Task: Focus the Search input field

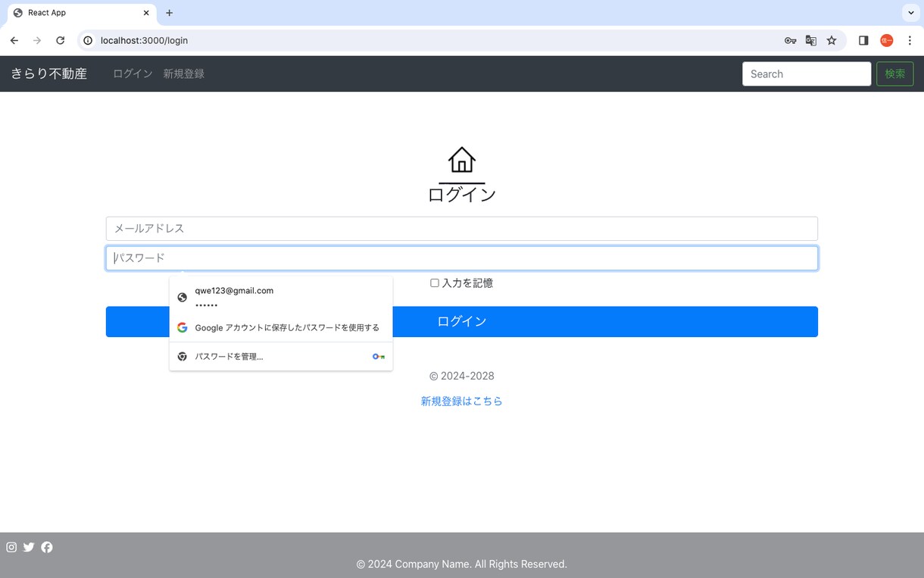Action: (807, 74)
